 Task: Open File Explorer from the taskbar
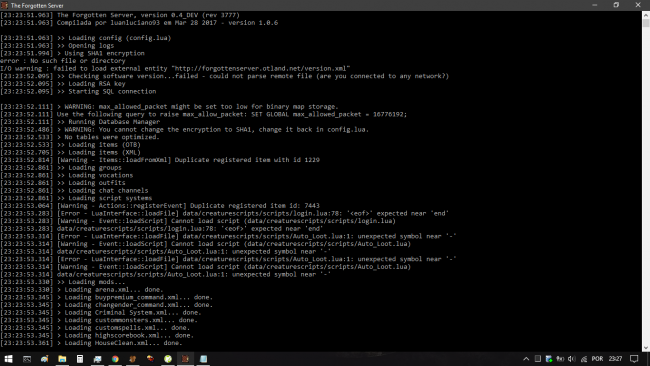click(62, 359)
